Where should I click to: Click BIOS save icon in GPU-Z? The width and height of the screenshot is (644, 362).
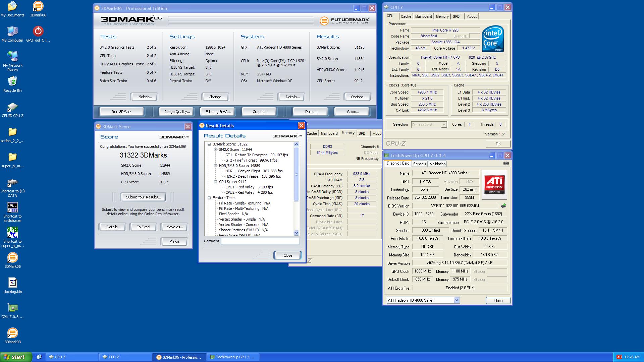[x=503, y=206]
